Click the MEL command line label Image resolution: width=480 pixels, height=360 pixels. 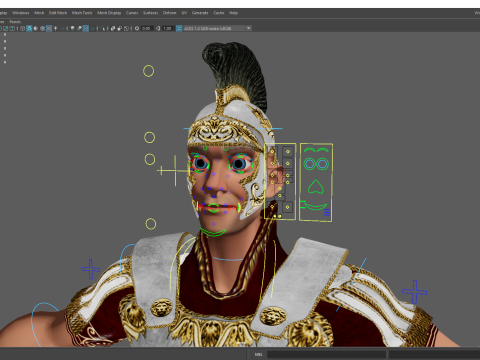click(x=258, y=354)
